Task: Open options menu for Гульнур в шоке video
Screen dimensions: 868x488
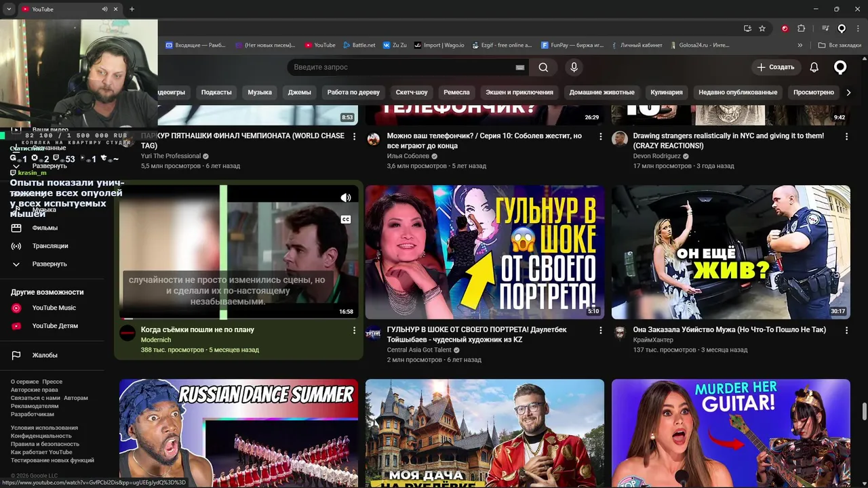Action: 600,330
